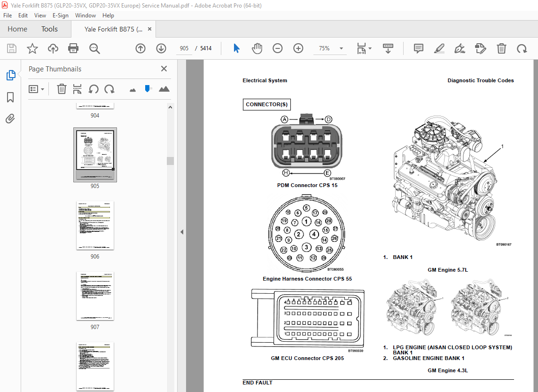Viewport: 538px width, 392px height.
Task: Open the Window menu
Action: (x=86, y=16)
